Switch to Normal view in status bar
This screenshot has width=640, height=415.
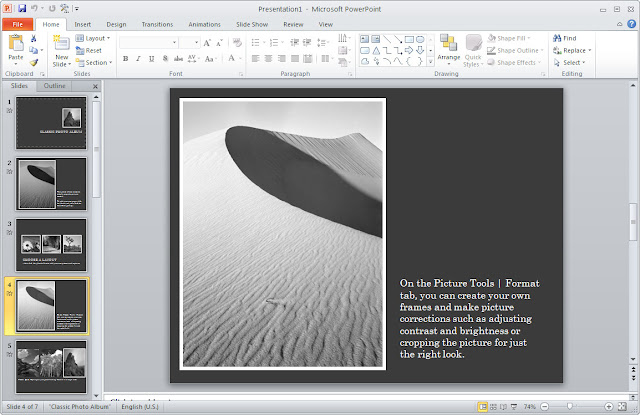(x=482, y=406)
